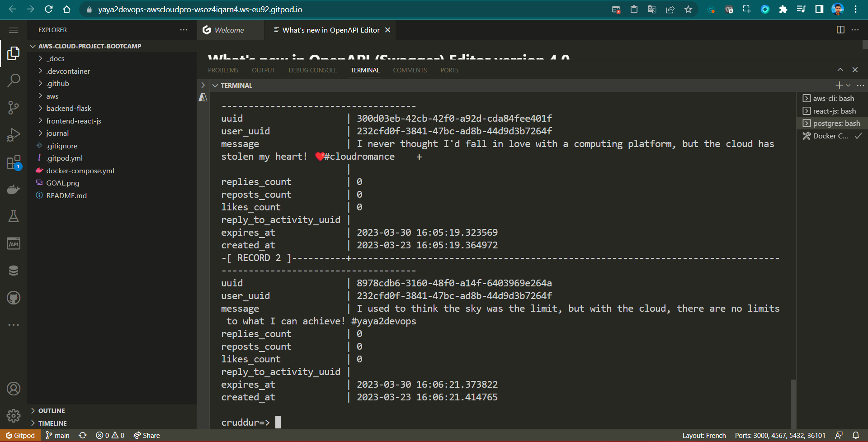Switch to the COMMENTS panel tab
Viewport: 868px width, 442px height.
click(410, 70)
